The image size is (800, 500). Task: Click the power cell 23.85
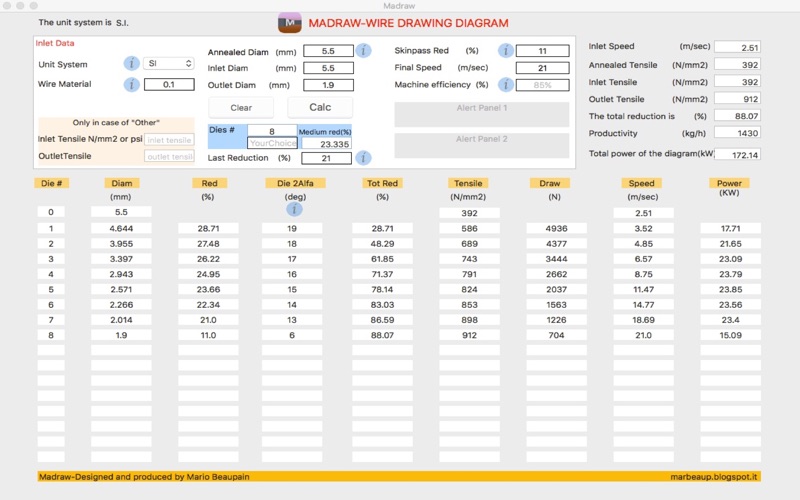coord(731,290)
